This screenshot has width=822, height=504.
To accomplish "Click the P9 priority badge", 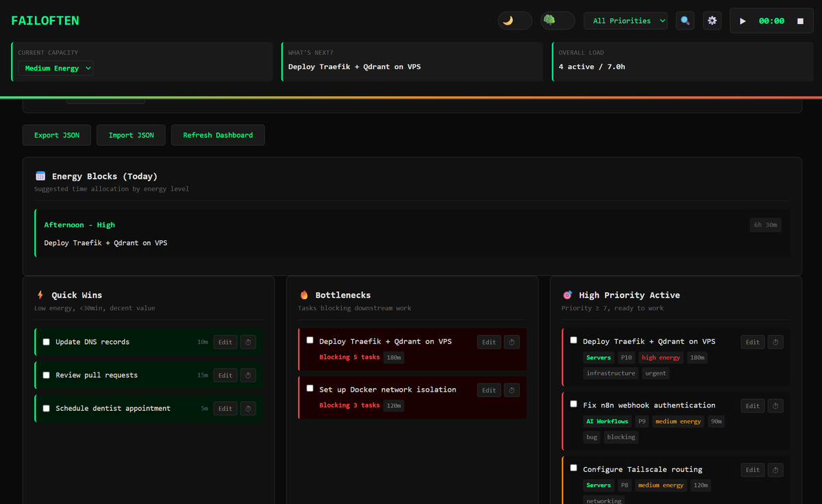I will point(642,421).
